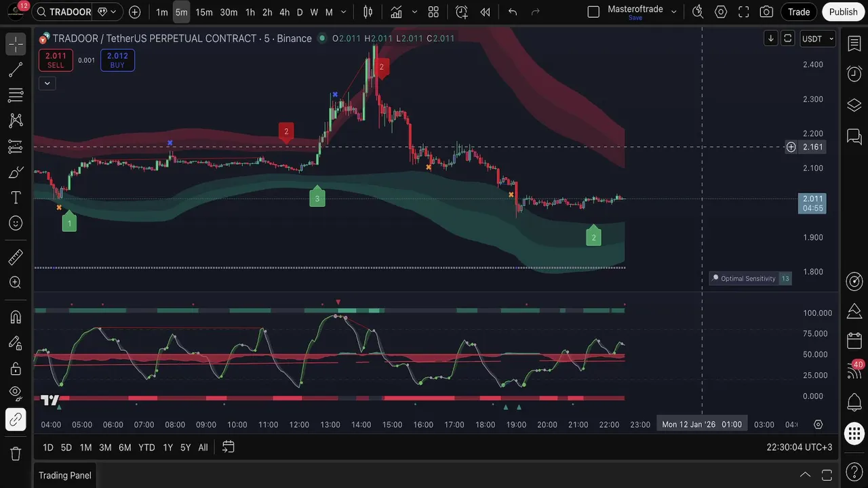Activate the zoom in tool

tap(16, 283)
